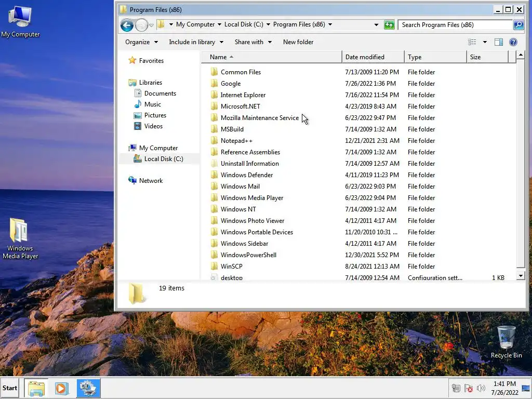Change view with the view icon

pos(472,42)
